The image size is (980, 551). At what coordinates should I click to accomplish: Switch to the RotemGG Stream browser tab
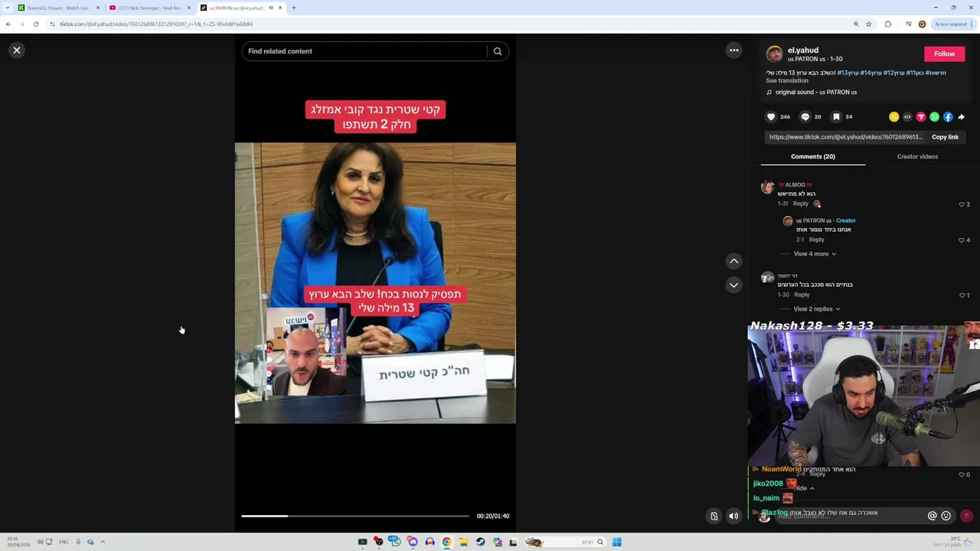(x=60, y=8)
